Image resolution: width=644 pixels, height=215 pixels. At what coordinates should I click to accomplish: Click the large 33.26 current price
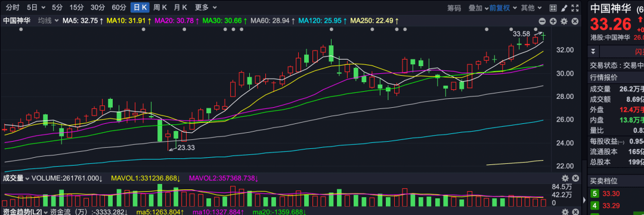click(x=611, y=24)
